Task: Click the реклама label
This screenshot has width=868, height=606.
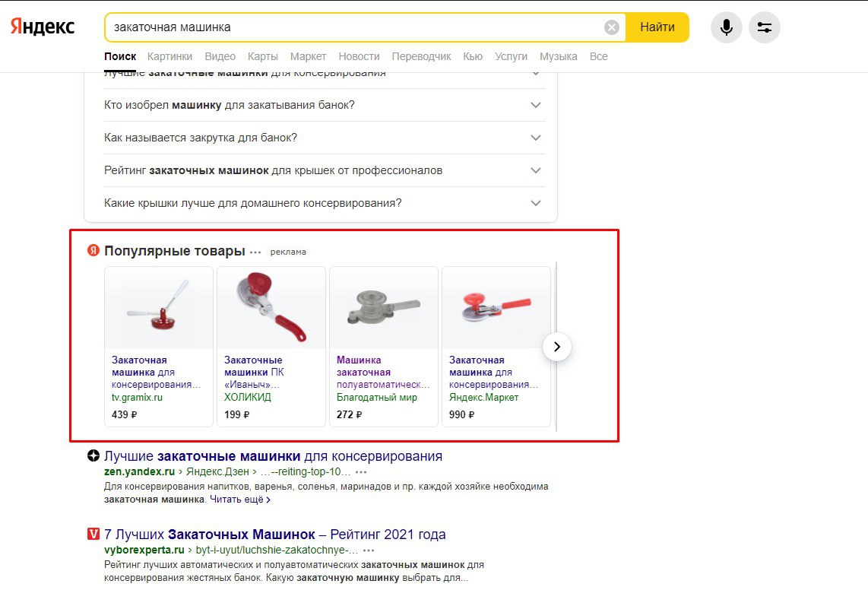Action: click(x=288, y=252)
